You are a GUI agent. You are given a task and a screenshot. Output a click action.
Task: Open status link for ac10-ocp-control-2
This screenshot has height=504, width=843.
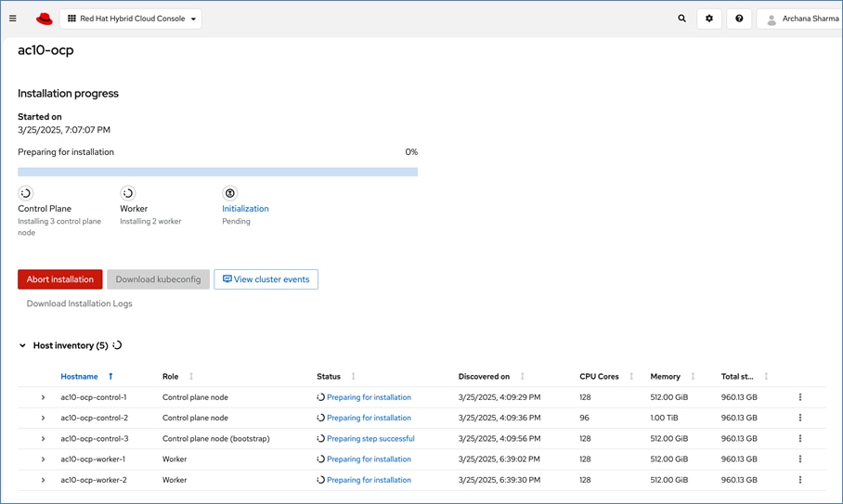coord(369,418)
